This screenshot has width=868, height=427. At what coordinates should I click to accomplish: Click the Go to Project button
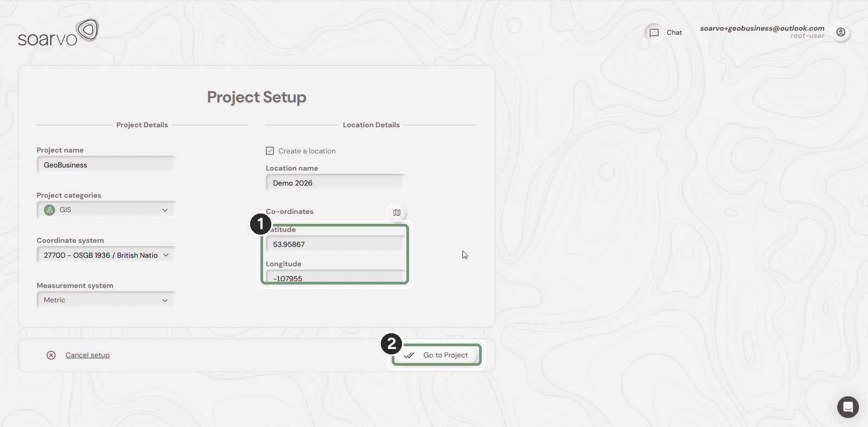click(436, 355)
